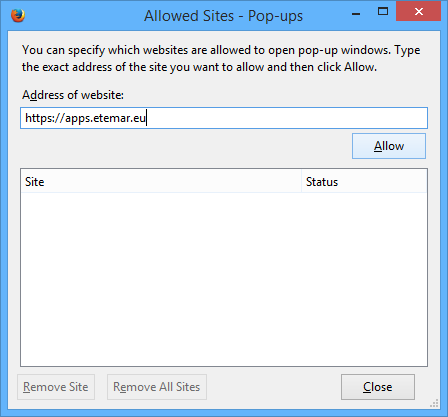
Task: Sort list by the Status column header
Action: pos(364,182)
